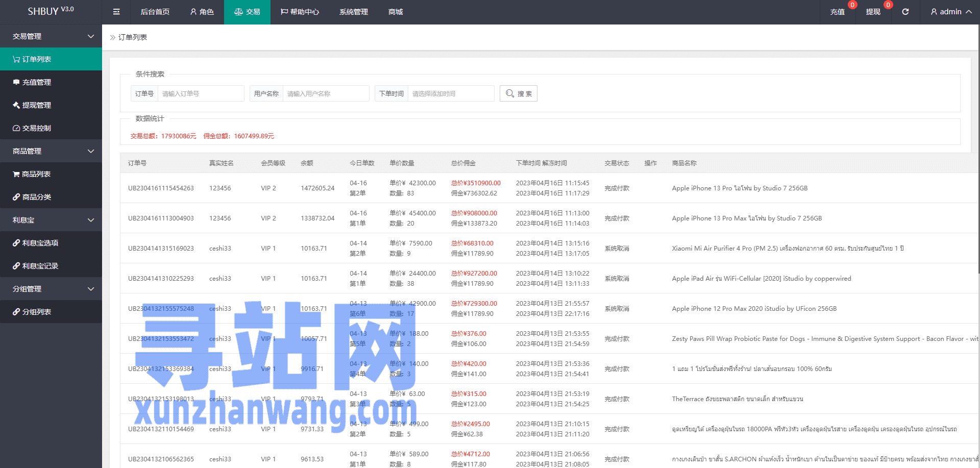Open 商品分类 in the sidebar
Viewport: 980px width, 468px height.
coord(51,197)
